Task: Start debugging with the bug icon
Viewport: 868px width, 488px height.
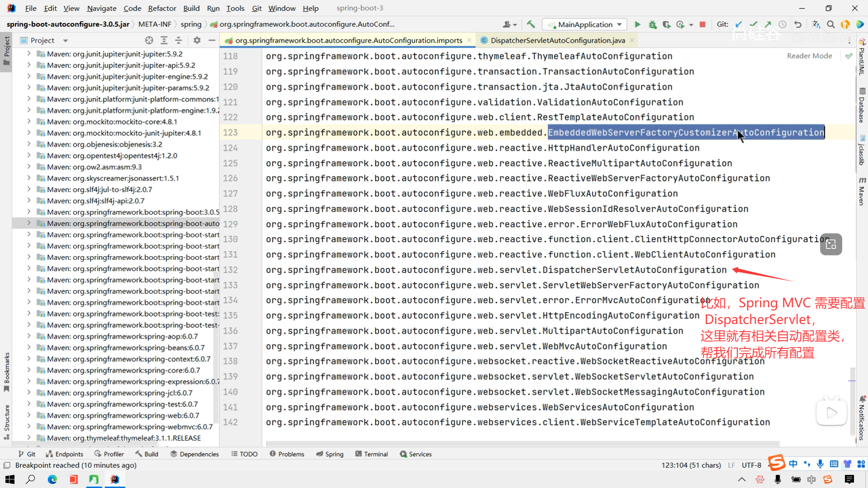Action: pyautogui.click(x=652, y=24)
